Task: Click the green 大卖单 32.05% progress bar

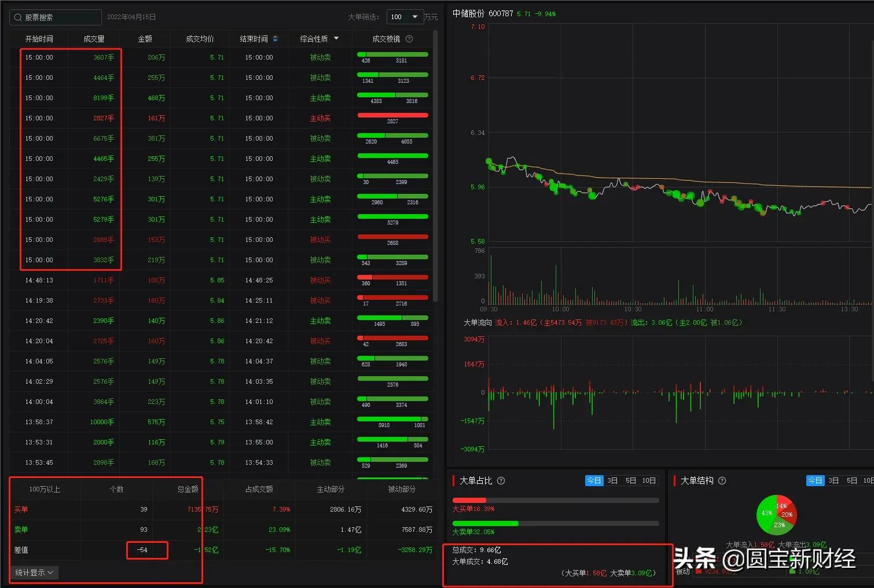Action: 485,523
